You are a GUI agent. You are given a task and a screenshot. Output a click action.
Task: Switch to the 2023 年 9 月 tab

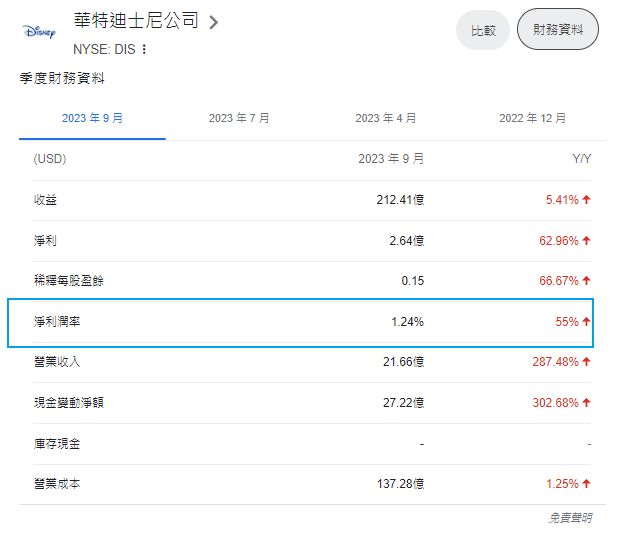[92, 118]
